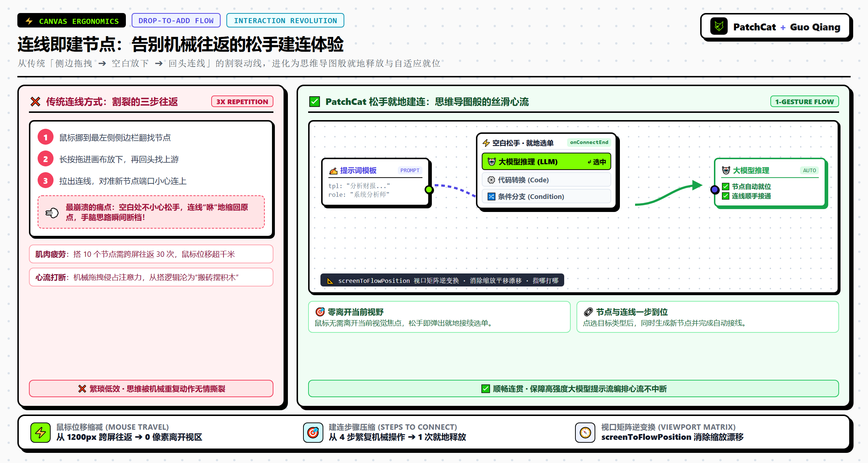
Task: Click the gear icon beside 代码转换 (Code)
Action: [491, 180]
